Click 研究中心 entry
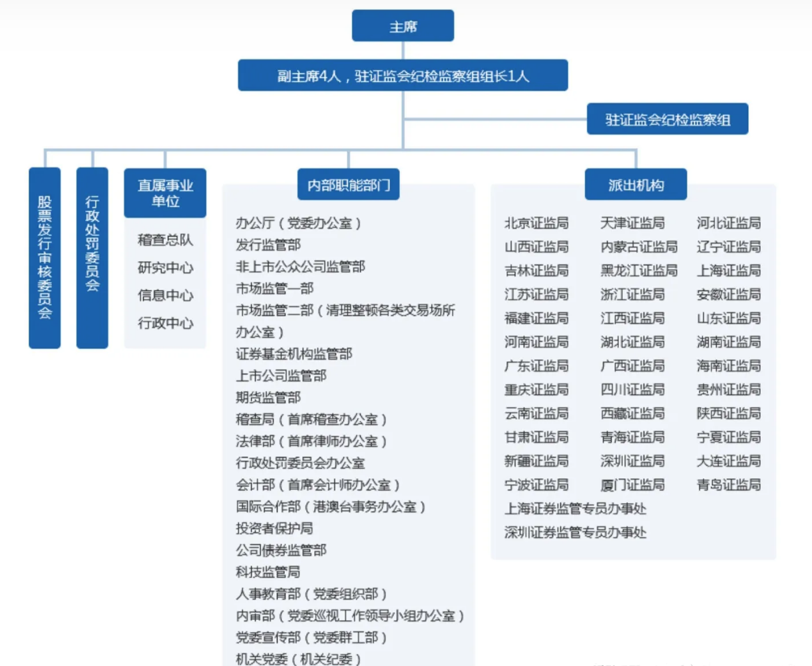 [165, 268]
